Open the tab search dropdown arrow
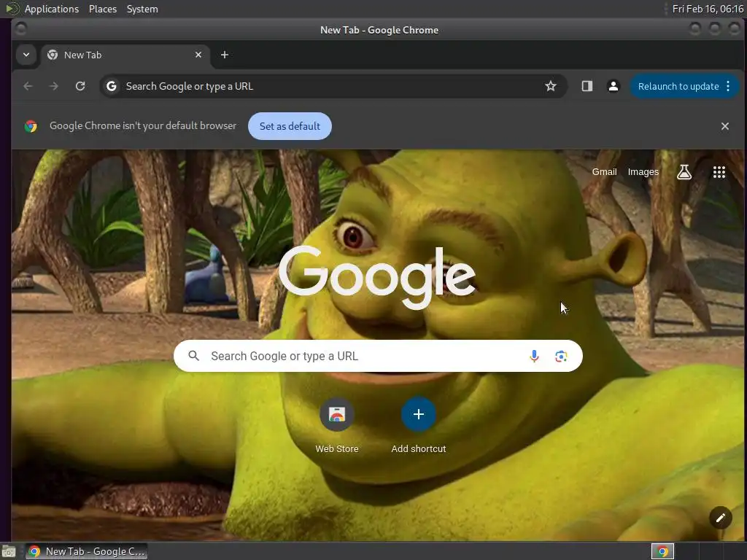This screenshot has width=747, height=560. [x=26, y=55]
